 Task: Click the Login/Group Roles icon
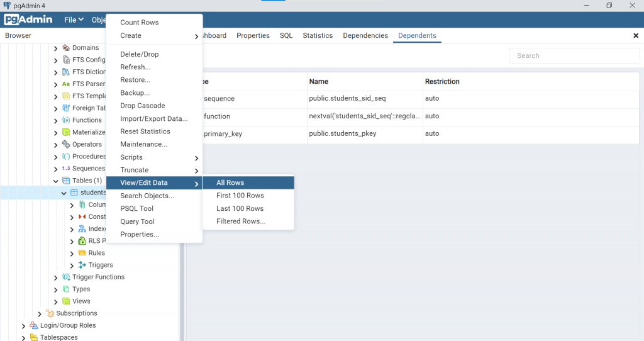(x=34, y=325)
